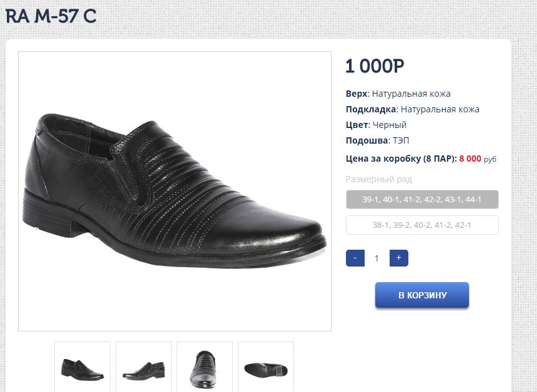This screenshot has width=537, height=392.
Task: Click the 1 000Р price
Action: click(375, 66)
